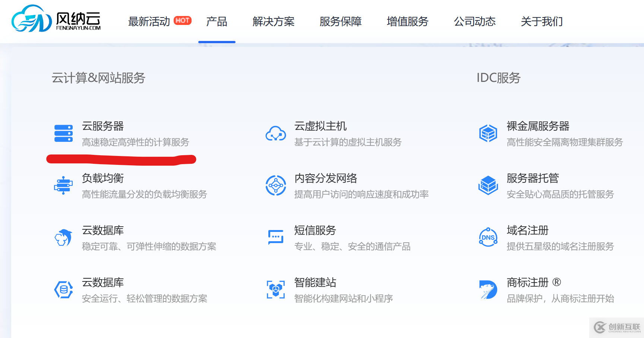The height and width of the screenshot is (338, 644).
Task: Click the HOT badge beside 最新活动
Action: (x=183, y=21)
